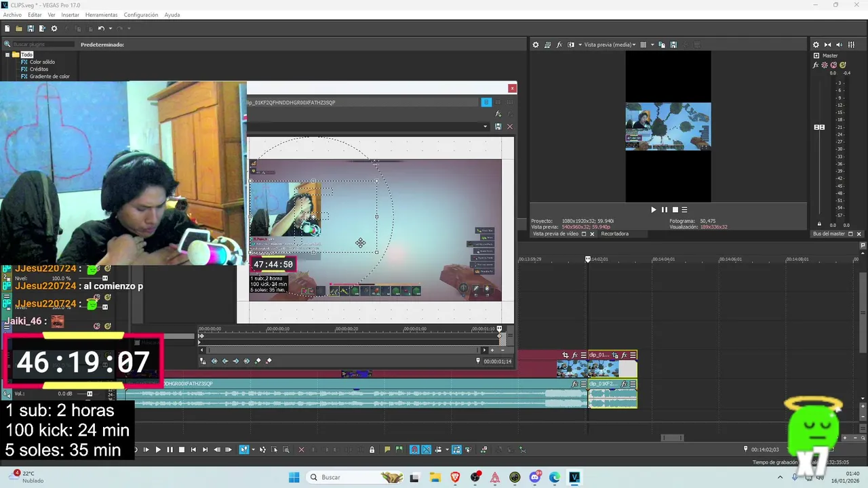The width and height of the screenshot is (868, 488).
Task: Open project properties gear in main toolbar
Action: click(54, 28)
